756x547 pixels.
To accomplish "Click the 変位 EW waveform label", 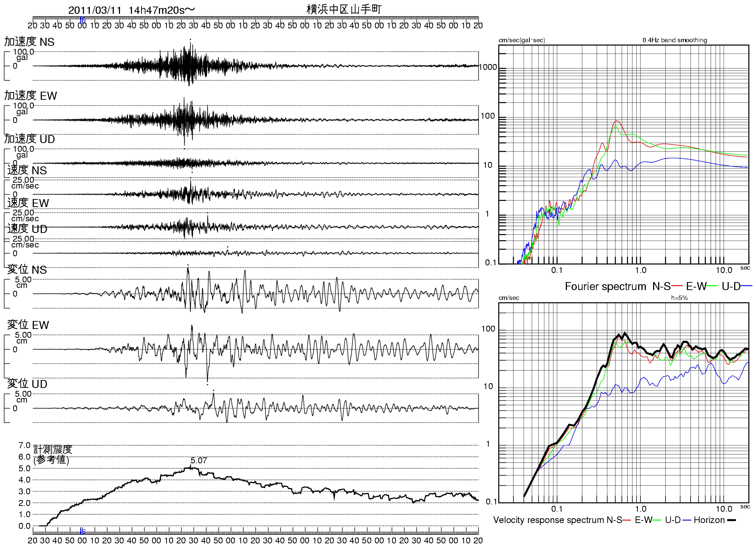I will click(x=28, y=325).
